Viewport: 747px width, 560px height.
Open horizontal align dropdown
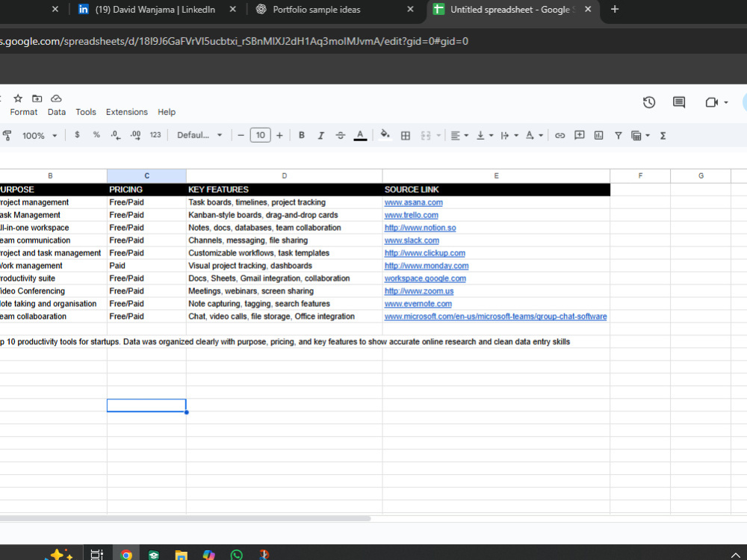(x=459, y=136)
